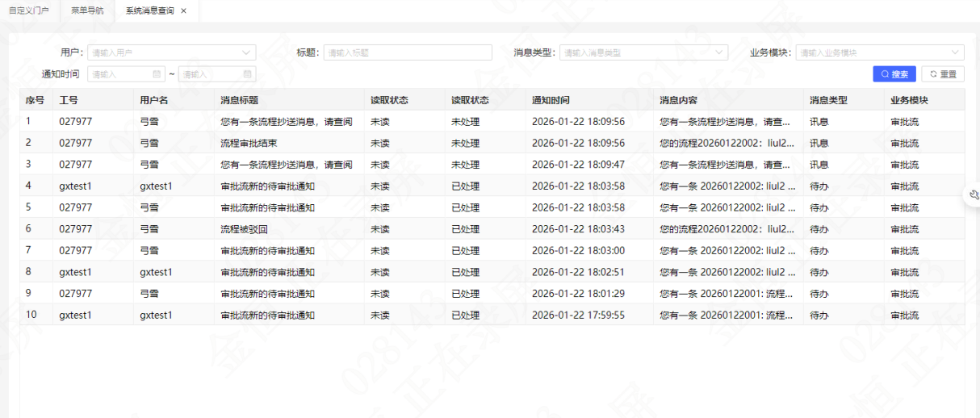
Task: Click 弓雪 user name in row 9
Action: point(149,294)
